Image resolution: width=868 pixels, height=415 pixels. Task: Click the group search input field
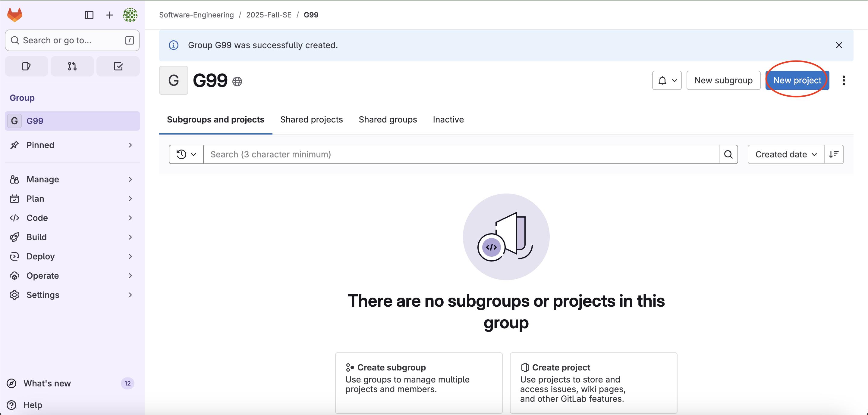pos(461,154)
